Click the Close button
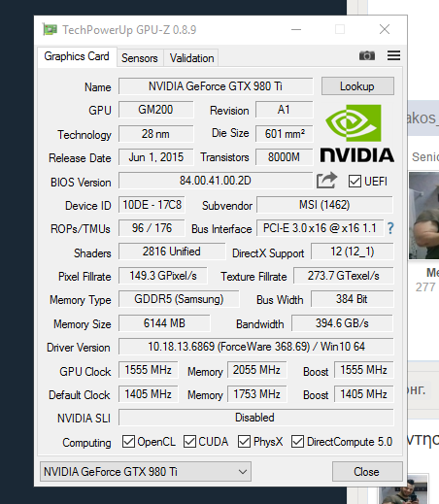Screen dimensions: 439x504 point(367,472)
